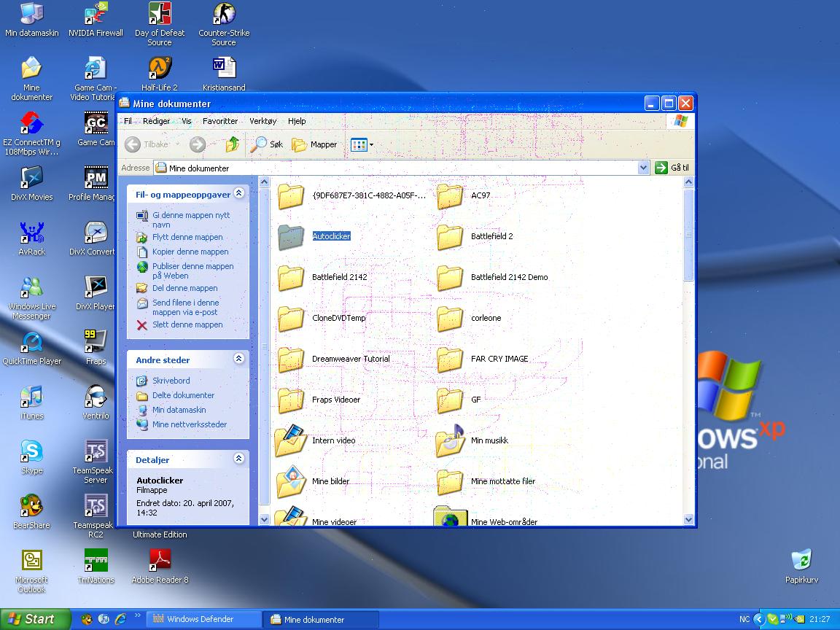
Task: Collapse the Detaljer panel
Action: pos(238,459)
